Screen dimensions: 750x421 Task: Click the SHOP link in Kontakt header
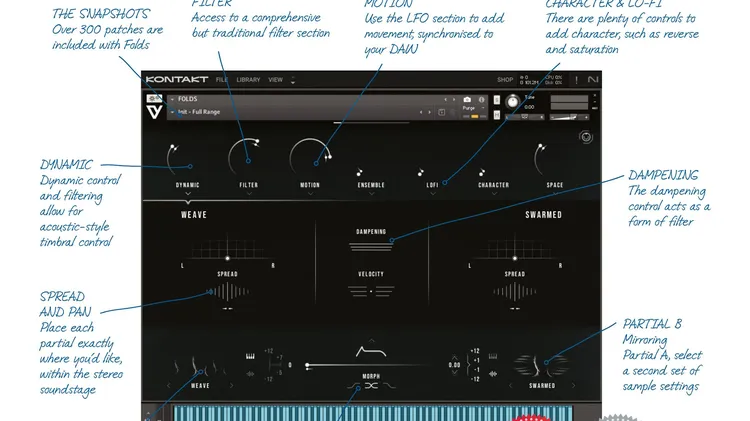505,80
